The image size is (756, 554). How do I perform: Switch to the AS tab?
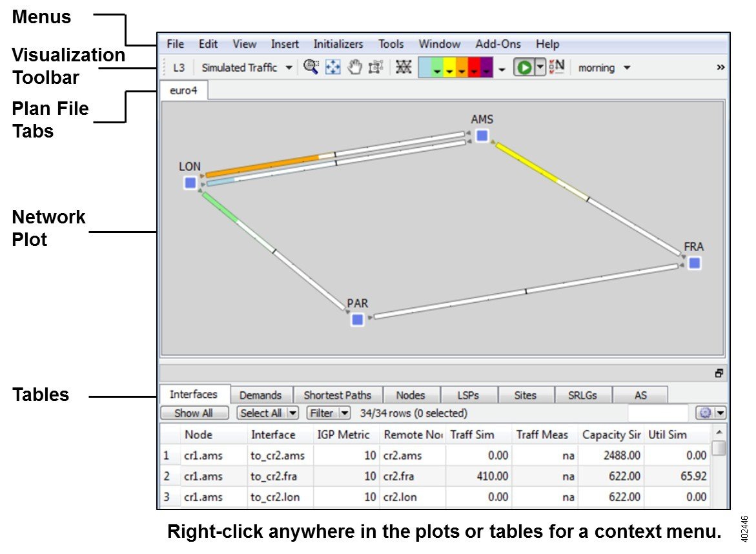point(640,395)
